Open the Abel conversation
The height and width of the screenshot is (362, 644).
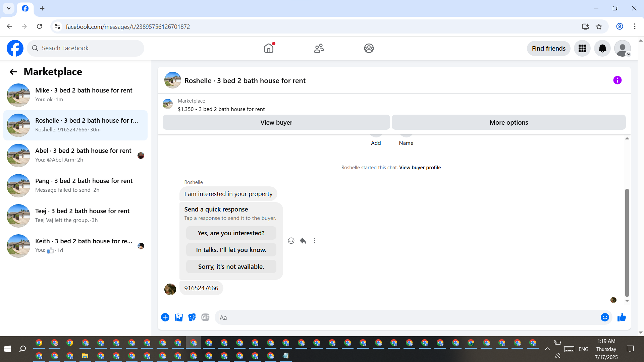click(x=75, y=155)
